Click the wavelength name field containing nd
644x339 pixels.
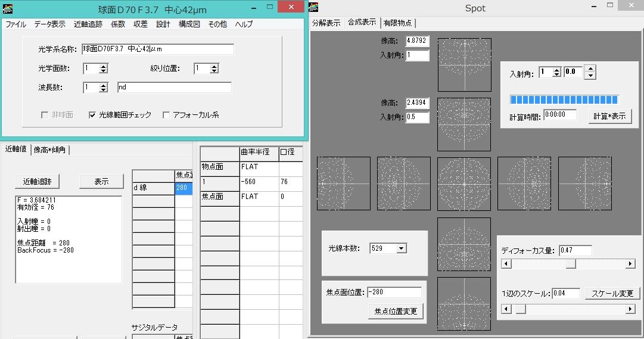[x=174, y=87]
